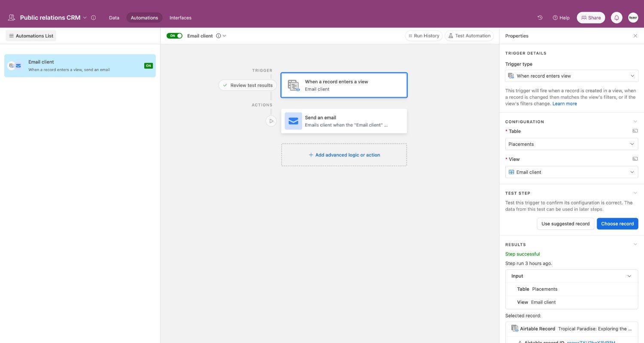
Task: Click the "Table Placements" input row
Action: [572, 289]
